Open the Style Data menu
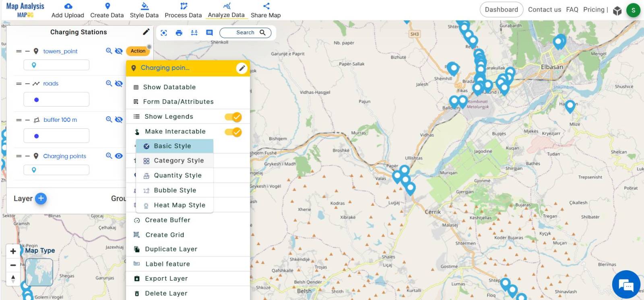644x300 pixels. coord(144,10)
